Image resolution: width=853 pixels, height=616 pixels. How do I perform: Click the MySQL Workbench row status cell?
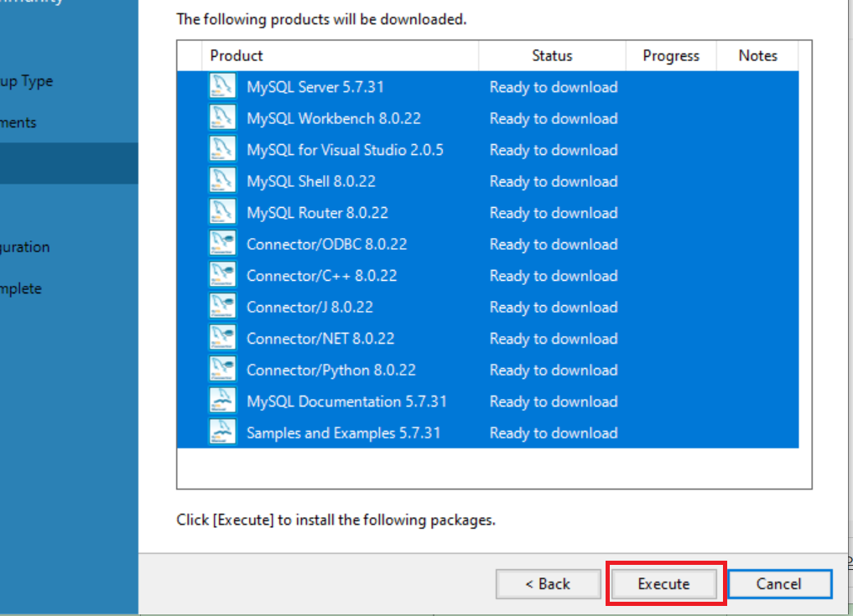coord(554,118)
